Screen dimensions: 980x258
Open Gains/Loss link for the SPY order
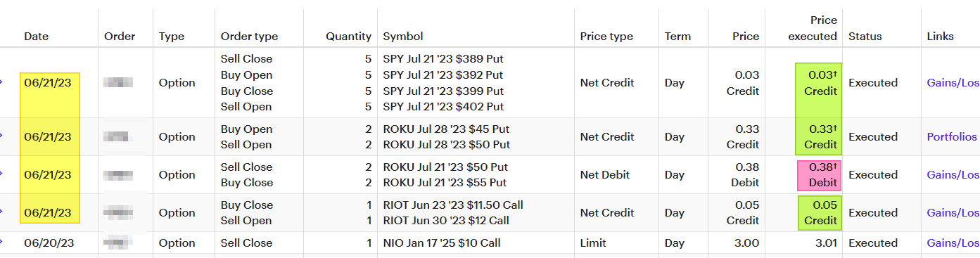point(953,83)
